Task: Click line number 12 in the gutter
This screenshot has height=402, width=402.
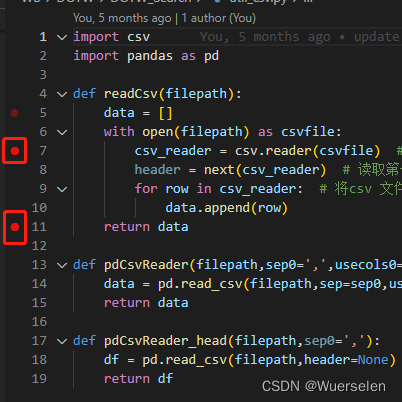Action: (39, 246)
